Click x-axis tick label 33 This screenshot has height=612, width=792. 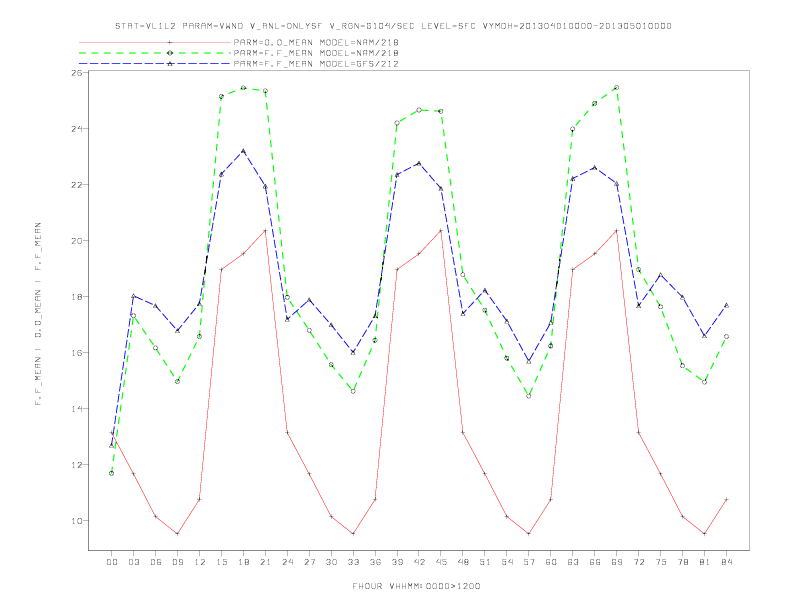point(353,562)
